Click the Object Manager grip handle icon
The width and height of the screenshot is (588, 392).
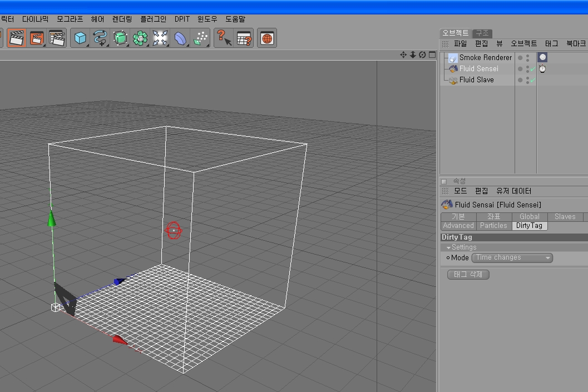pos(445,44)
